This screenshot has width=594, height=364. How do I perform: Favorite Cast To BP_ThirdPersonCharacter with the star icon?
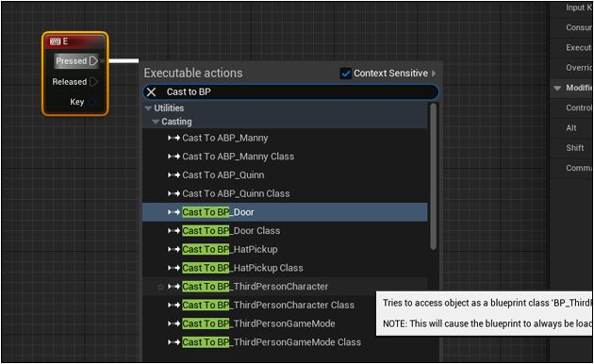click(160, 287)
